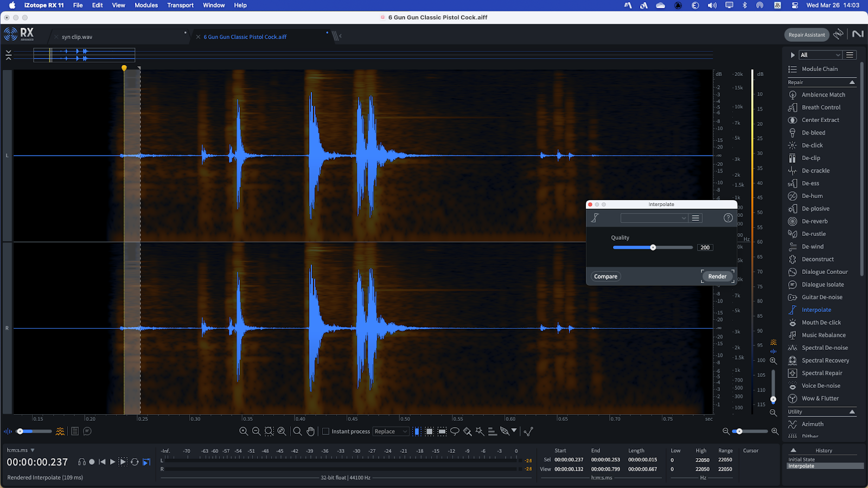Screen dimensions: 868x488
Task: Open the All module filter dropdown
Action: (820, 55)
